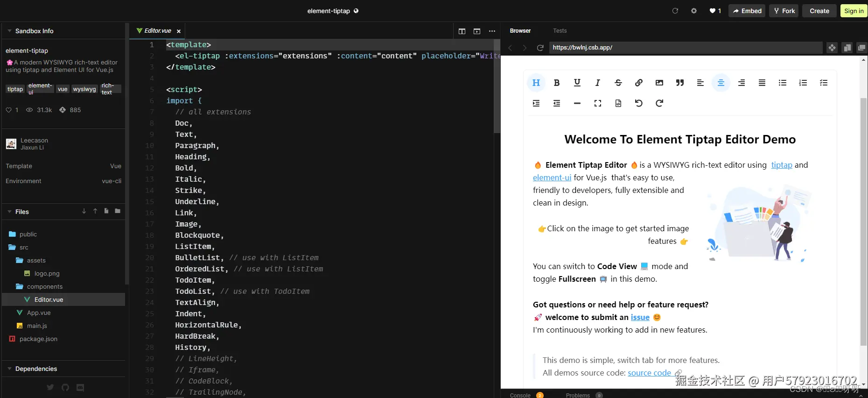Insert a link with the link icon
The height and width of the screenshot is (398, 868).
(639, 83)
